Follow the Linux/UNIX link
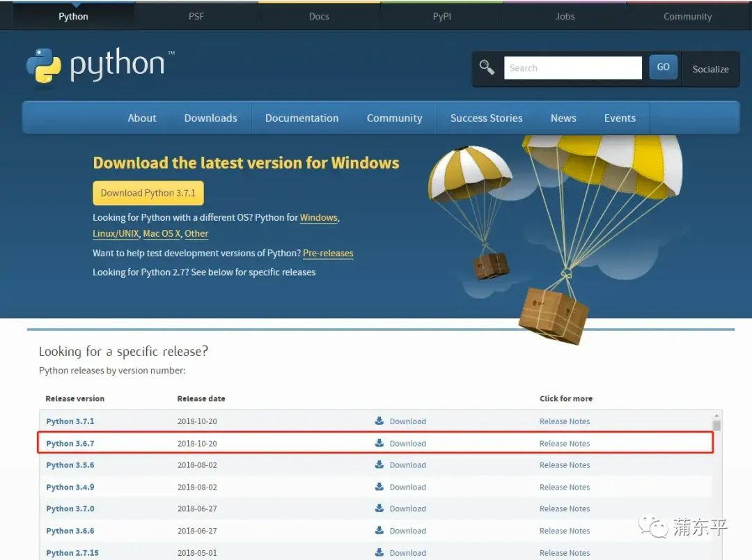The height and width of the screenshot is (560, 752). 116,233
